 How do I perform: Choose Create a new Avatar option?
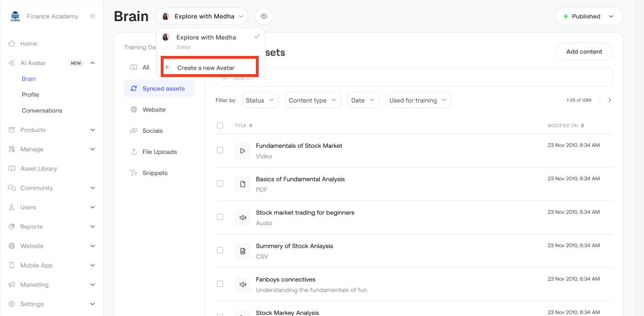tap(205, 68)
